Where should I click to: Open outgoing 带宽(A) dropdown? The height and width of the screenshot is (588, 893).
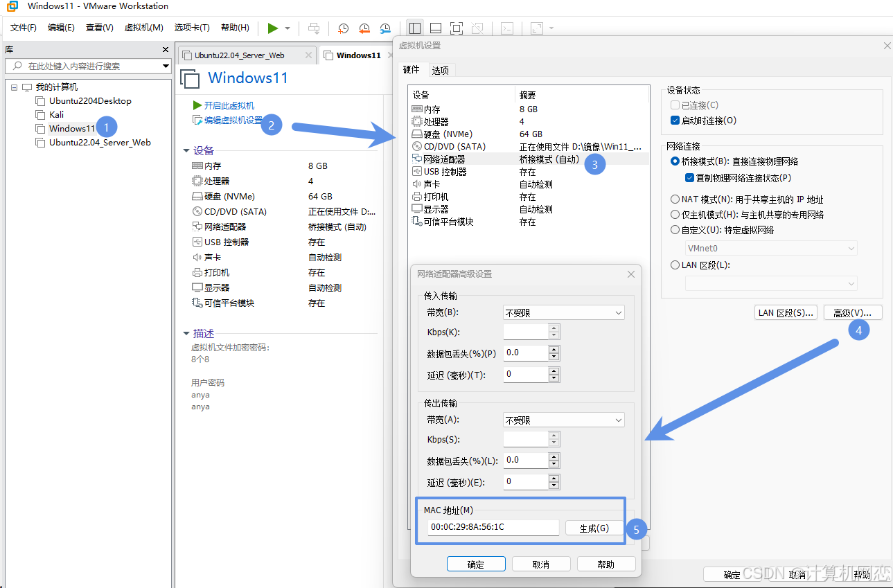[563, 420]
